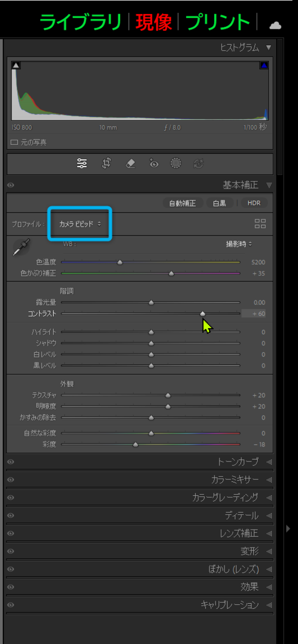Image resolution: width=298 pixels, height=644 pixels.
Task: Click the 白黒 button
Action: [x=219, y=203]
